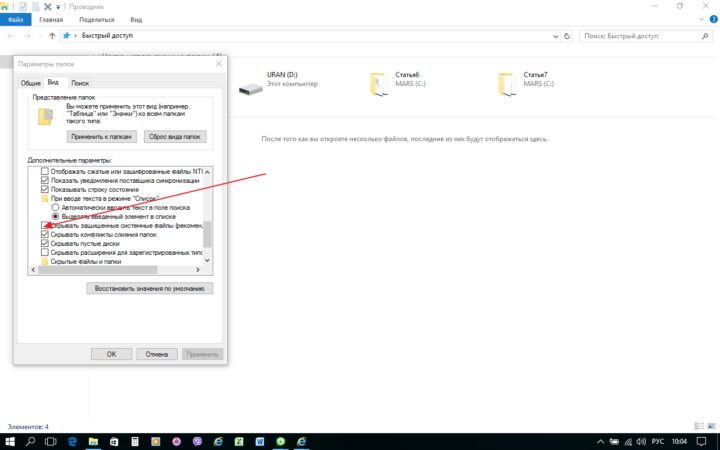The width and height of the screenshot is (720, 450).
Task: Open the Windows Start menu
Action: [9, 441]
